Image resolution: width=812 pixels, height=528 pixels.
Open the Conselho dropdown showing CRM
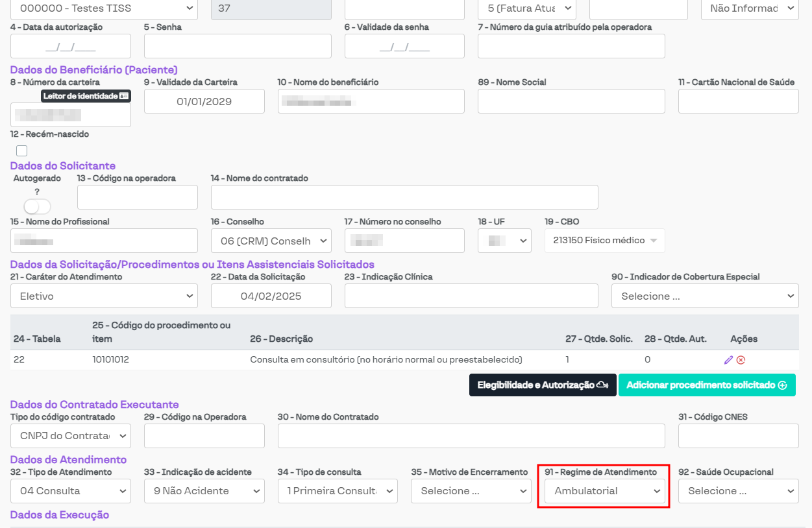[271, 241]
